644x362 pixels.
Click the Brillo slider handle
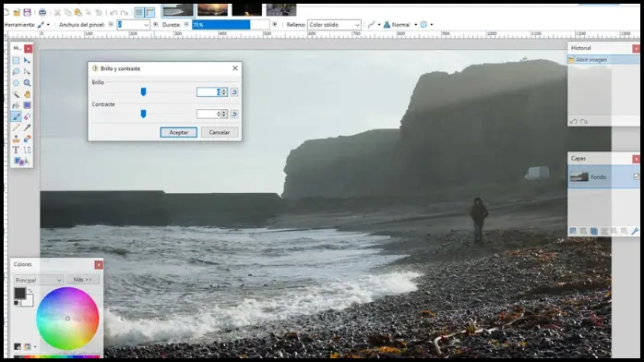[x=143, y=92]
